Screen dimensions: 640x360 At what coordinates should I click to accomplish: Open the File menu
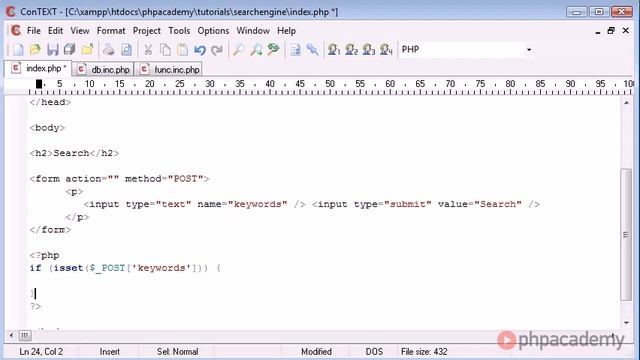tap(33, 31)
